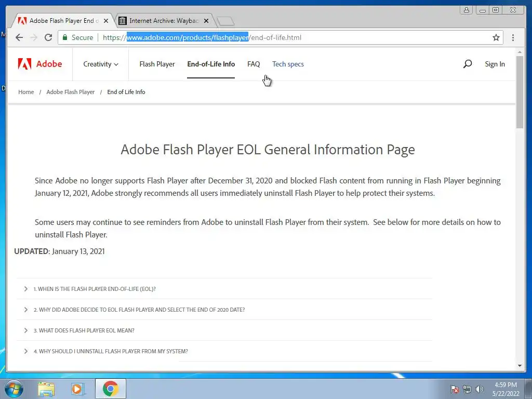Viewport: 532px width, 399px height.
Task: Click the Chrome user profile icon
Action: click(467, 10)
